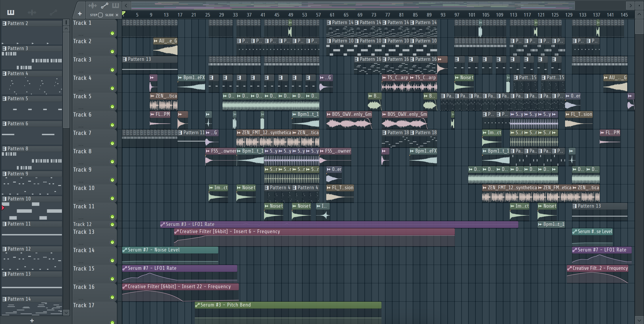Image resolution: width=644 pixels, height=324 pixels.
Task: Toggle the STEP editing checkbox
Action: tap(100, 15)
